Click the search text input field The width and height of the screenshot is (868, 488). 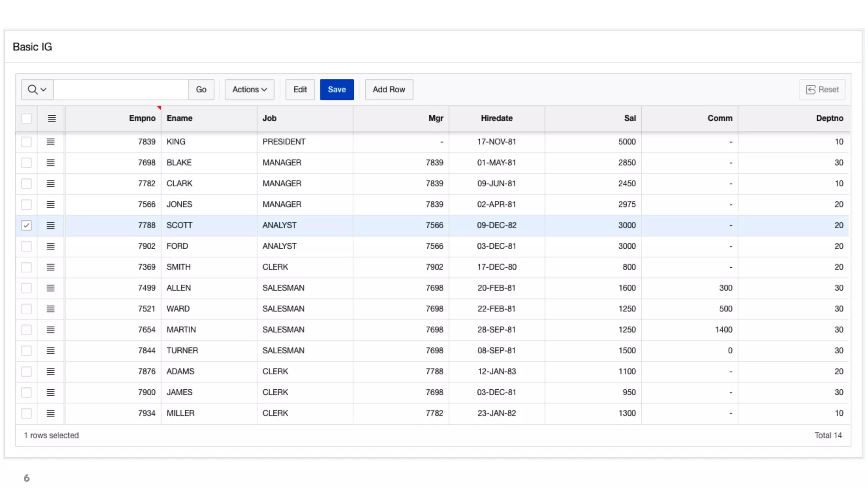[121, 90]
